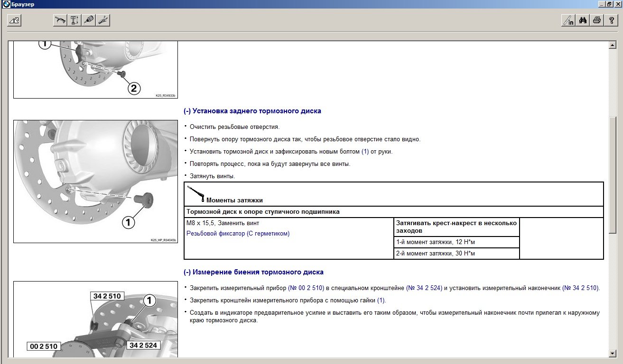623x364 pixels.
Task: Click the vertical scrollbar's up arrow
Action: 613,45
